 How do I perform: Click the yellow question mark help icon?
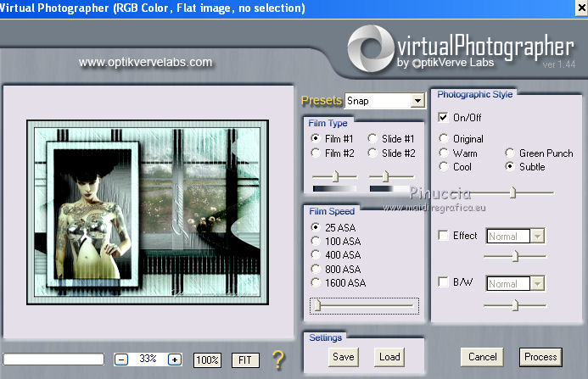tap(278, 359)
